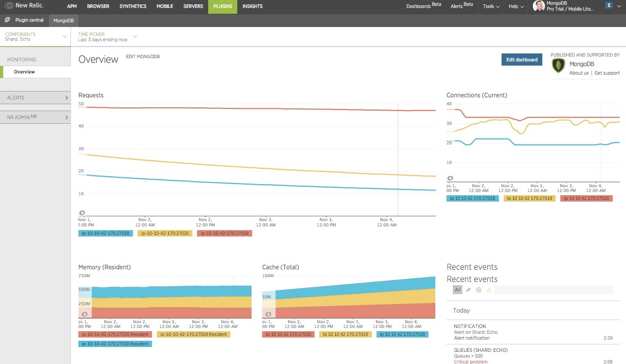This screenshot has width=626, height=364.
Task: Go to the APM menu
Action: (x=72, y=6)
